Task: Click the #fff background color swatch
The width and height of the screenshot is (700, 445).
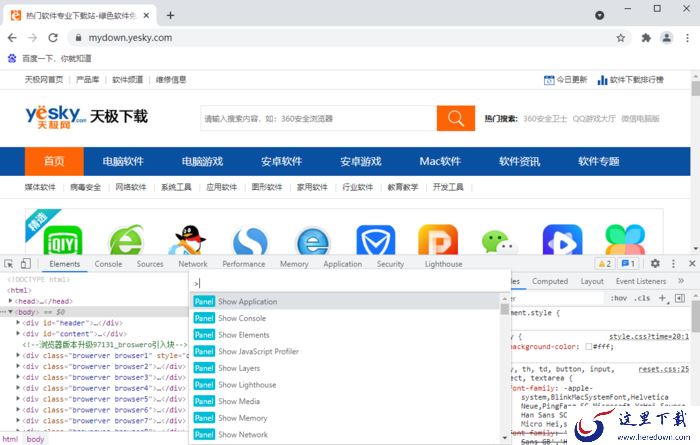Action: (588, 347)
